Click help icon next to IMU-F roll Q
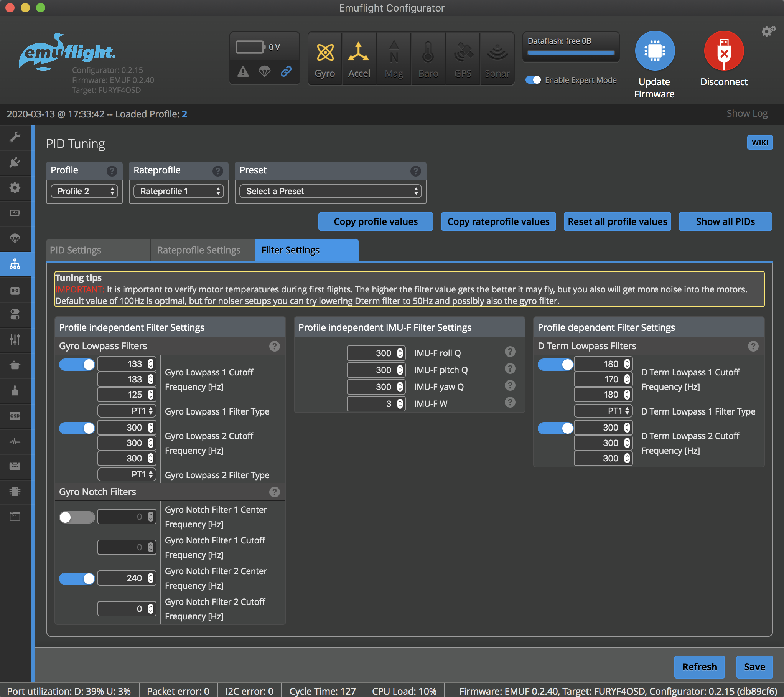The image size is (784, 697). pos(510,352)
